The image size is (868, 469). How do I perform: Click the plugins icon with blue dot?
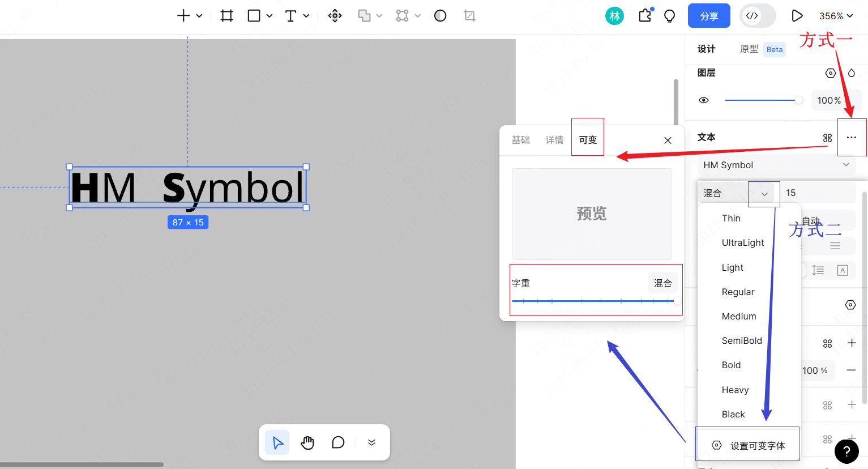[645, 16]
